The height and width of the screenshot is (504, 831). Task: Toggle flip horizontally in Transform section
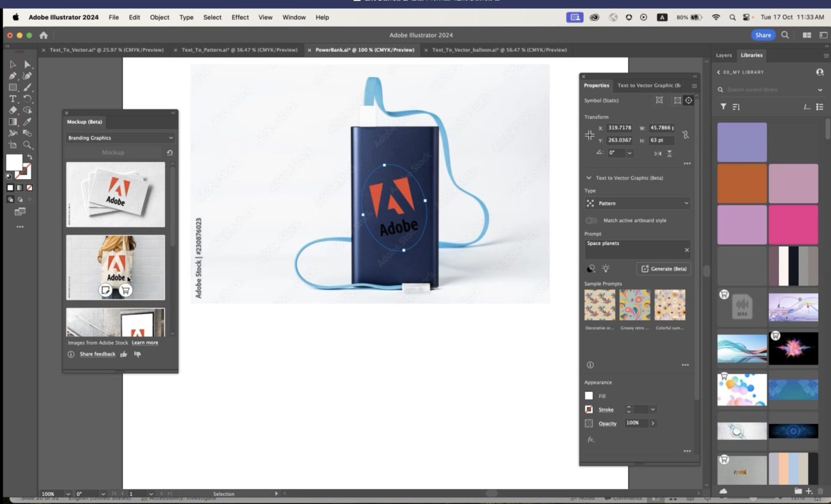[658, 154]
